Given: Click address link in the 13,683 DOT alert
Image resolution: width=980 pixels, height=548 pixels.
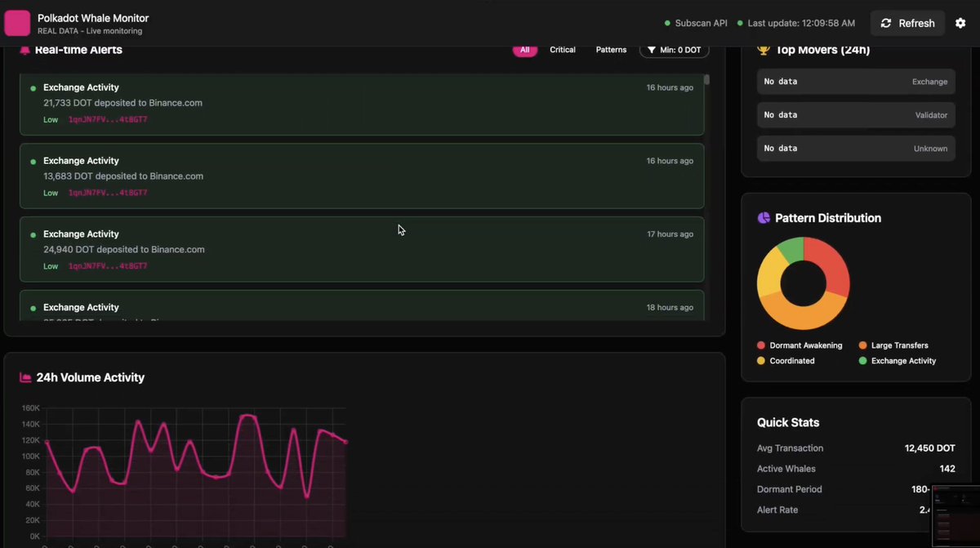Looking at the screenshot, I should click(x=108, y=194).
